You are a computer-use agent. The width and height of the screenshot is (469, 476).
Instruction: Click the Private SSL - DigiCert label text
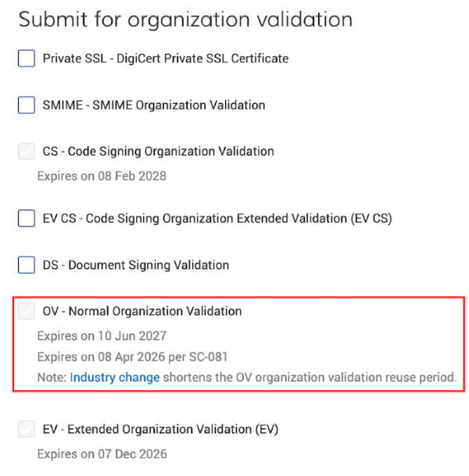165,59
